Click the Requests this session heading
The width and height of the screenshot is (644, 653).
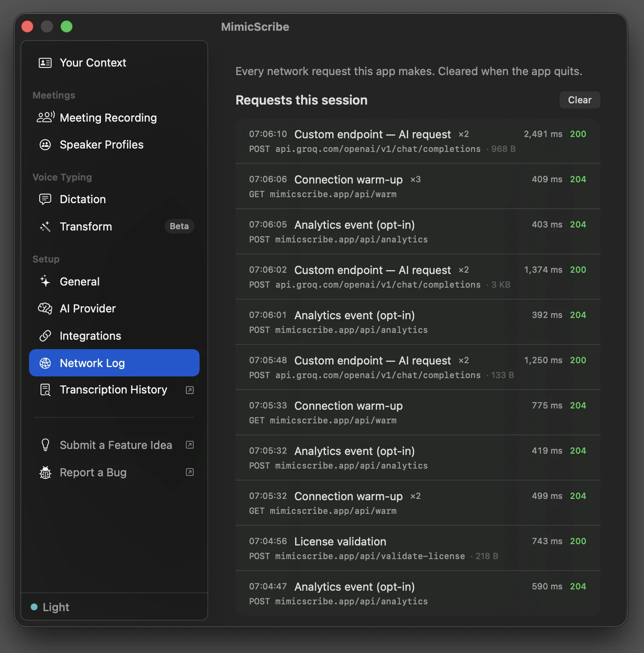point(302,100)
